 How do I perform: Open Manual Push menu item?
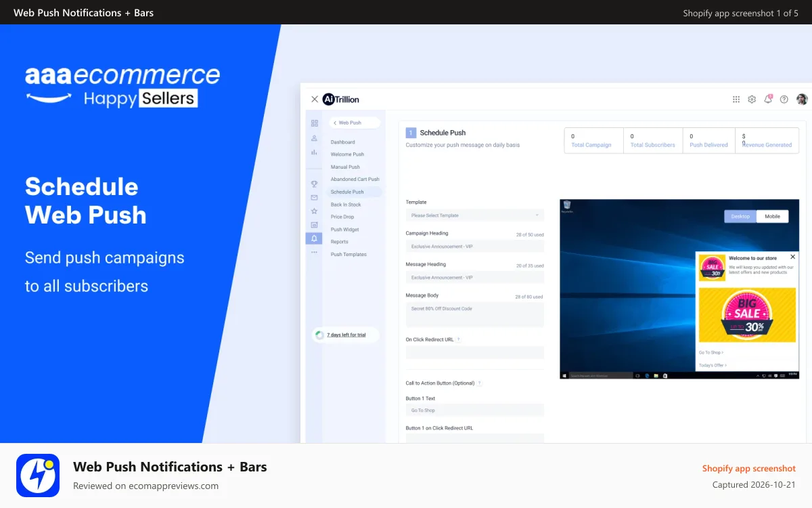[x=345, y=167]
